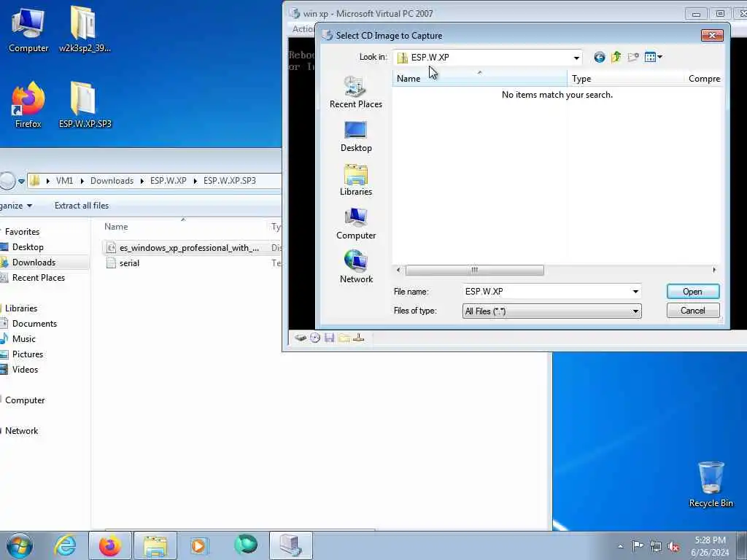Open the Recycle Bin on desktop
Screen dimensions: 747x560
coord(711,484)
